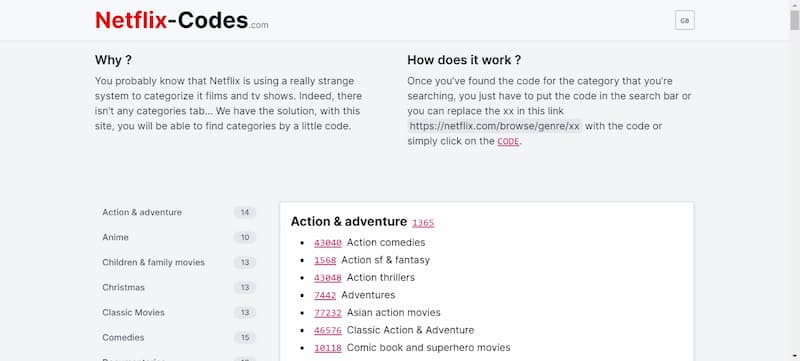Choose the Christmas category in sidebar
Viewport: 800px width, 361px height.
[179, 288]
